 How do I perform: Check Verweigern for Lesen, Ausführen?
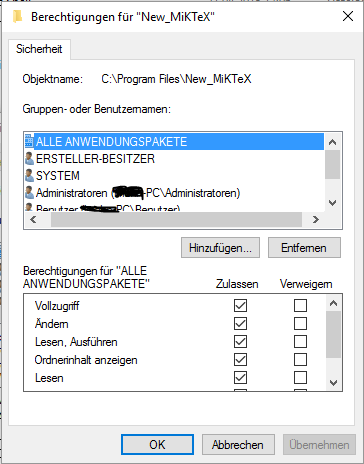point(300,341)
